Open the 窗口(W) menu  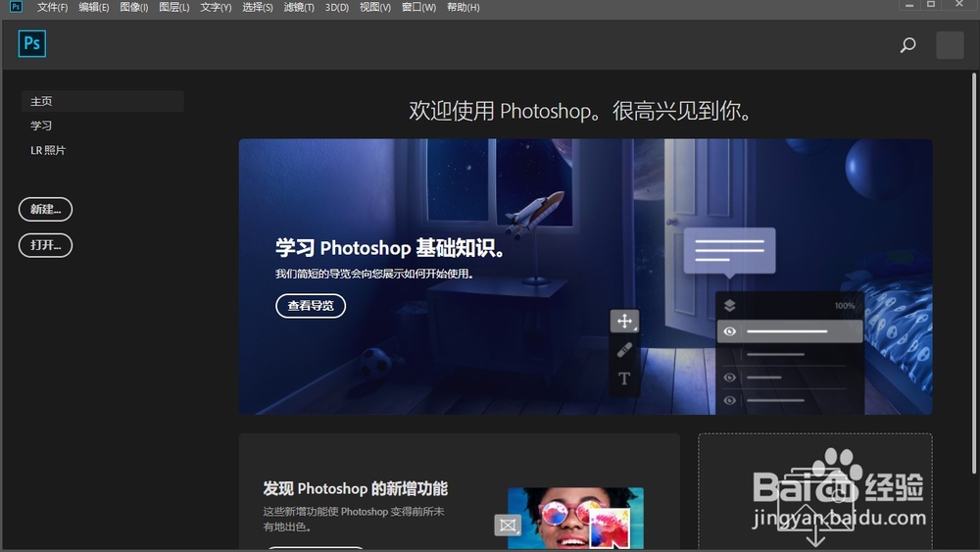pyautogui.click(x=418, y=8)
